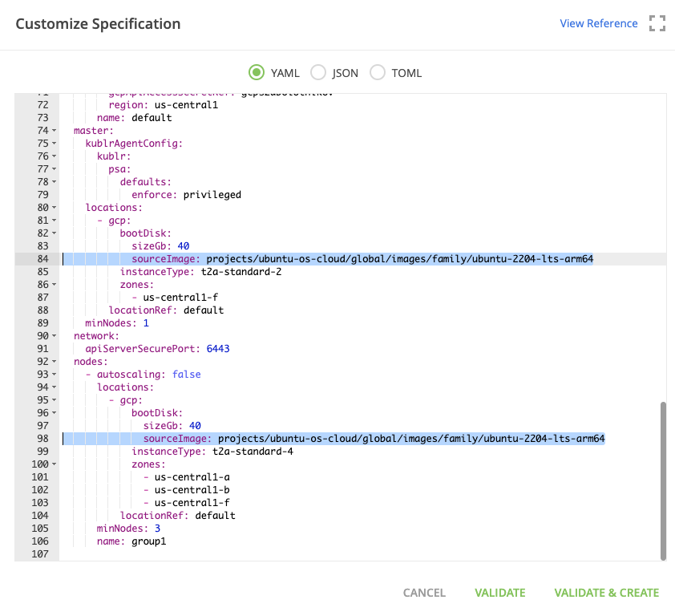675x616 pixels.
Task: Click the 'Customize Specification' dialog title
Action: click(x=98, y=24)
